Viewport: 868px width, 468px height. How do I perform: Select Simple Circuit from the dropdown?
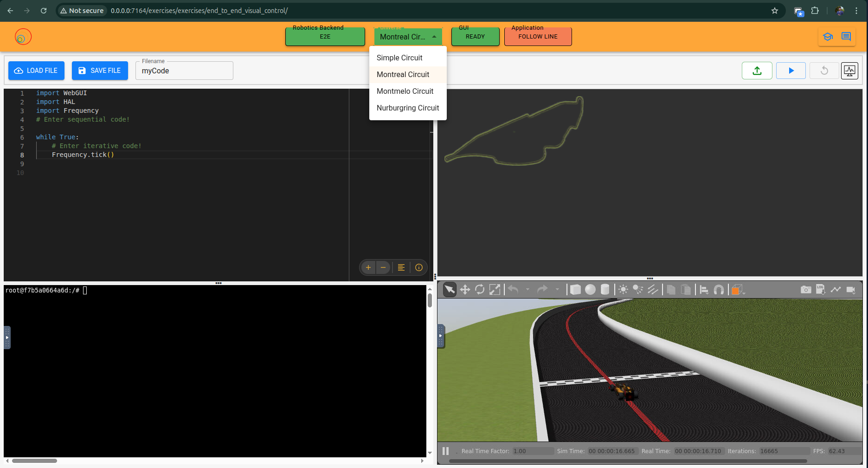(408, 58)
